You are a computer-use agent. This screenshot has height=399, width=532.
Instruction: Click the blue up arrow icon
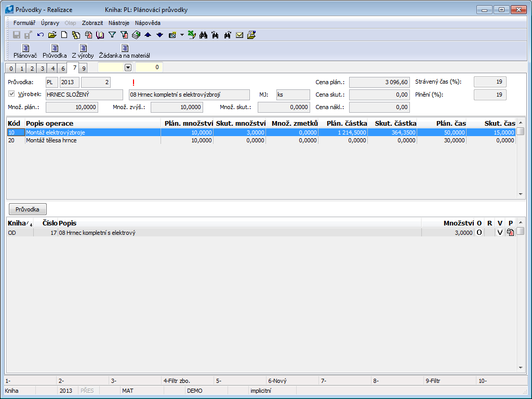[x=148, y=35]
